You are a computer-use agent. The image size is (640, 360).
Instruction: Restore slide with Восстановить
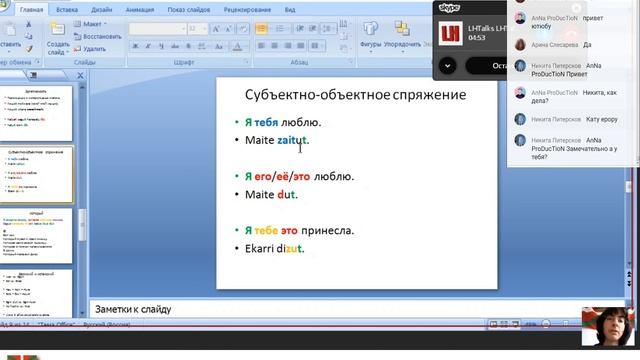98,37
